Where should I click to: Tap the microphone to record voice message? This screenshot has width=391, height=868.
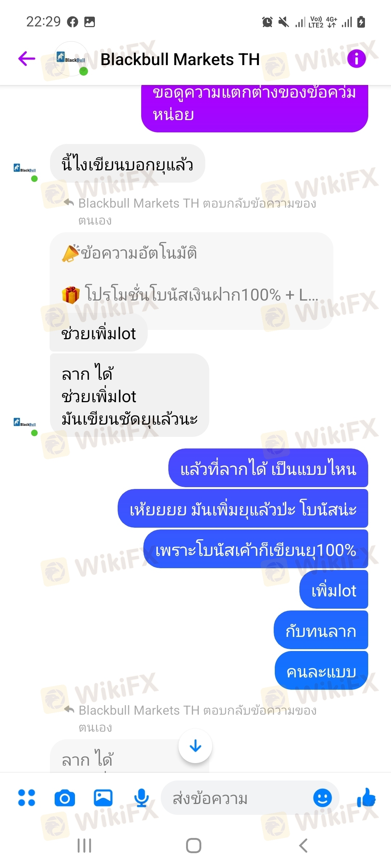(x=142, y=797)
